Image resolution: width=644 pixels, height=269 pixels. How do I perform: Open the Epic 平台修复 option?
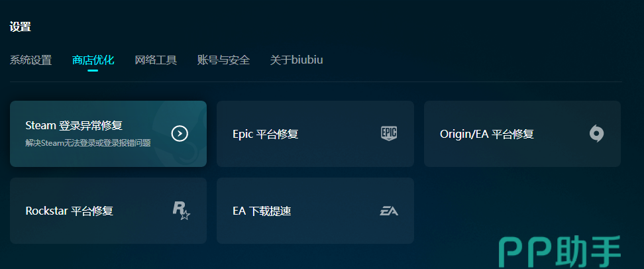coord(266,134)
